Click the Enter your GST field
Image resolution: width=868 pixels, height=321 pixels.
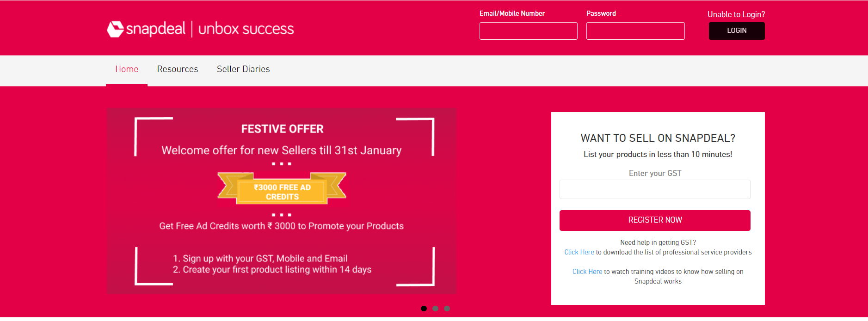pos(655,189)
